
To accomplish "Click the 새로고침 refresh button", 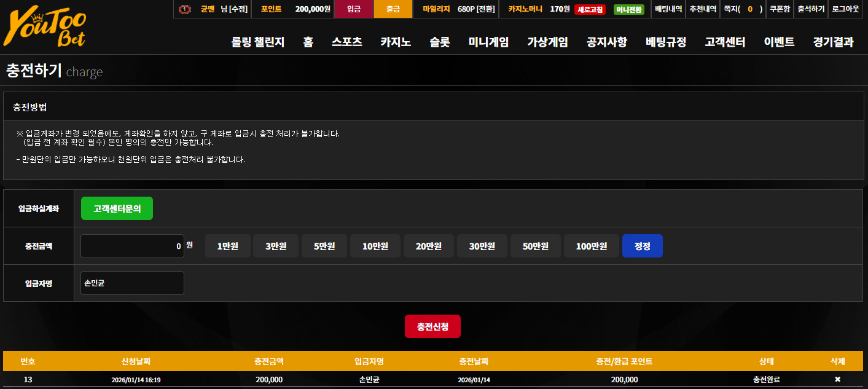I will (590, 9).
